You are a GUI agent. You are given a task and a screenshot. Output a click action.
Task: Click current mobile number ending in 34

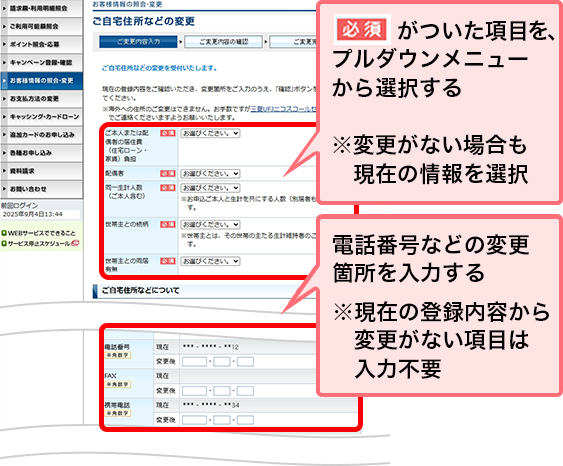211,405
